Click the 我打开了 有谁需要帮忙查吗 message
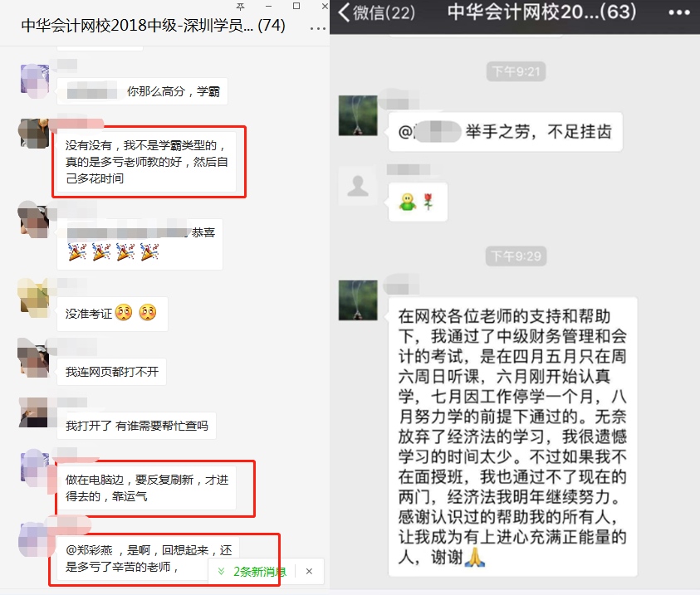 coord(137,426)
